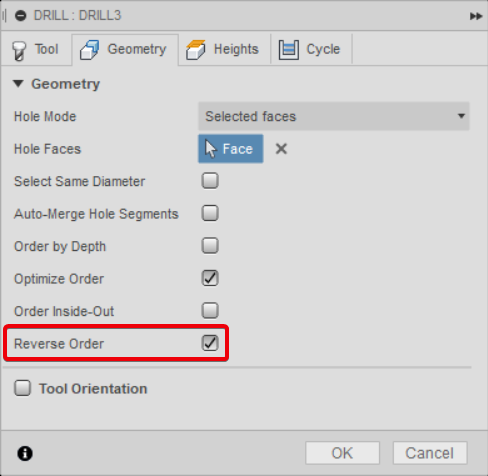The width and height of the screenshot is (488, 476).
Task: Click the info icon at bottom left
Action: (25, 453)
